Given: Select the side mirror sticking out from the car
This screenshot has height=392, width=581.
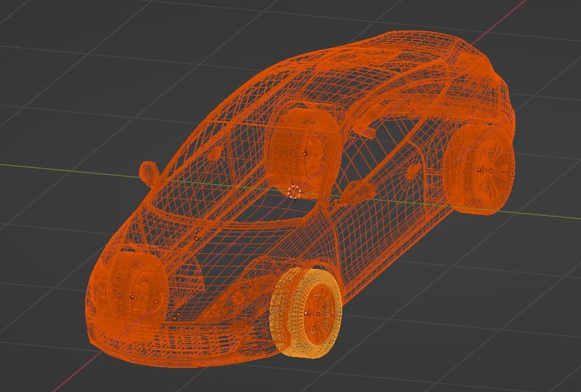Looking at the screenshot, I should pyautogui.click(x=149, y=174).
